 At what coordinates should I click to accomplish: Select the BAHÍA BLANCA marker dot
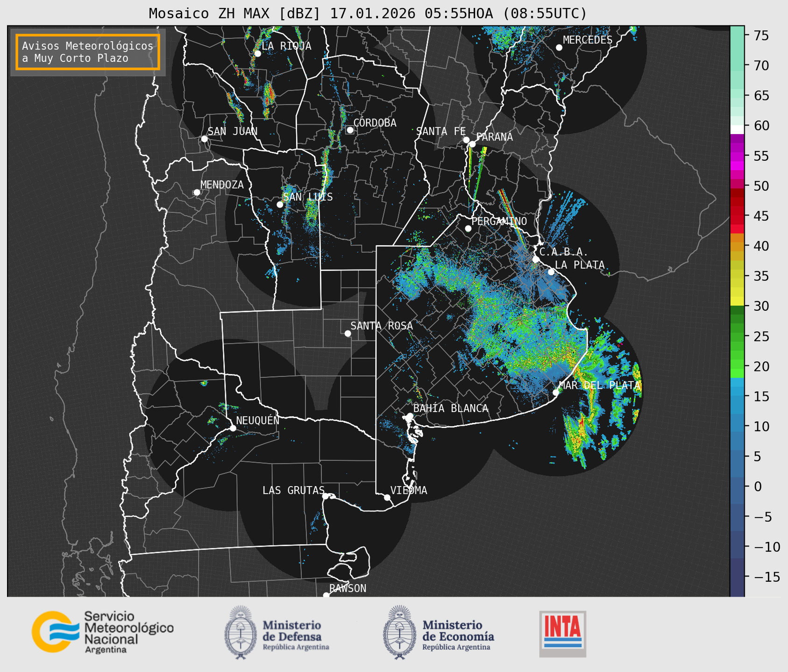(410, 416)
